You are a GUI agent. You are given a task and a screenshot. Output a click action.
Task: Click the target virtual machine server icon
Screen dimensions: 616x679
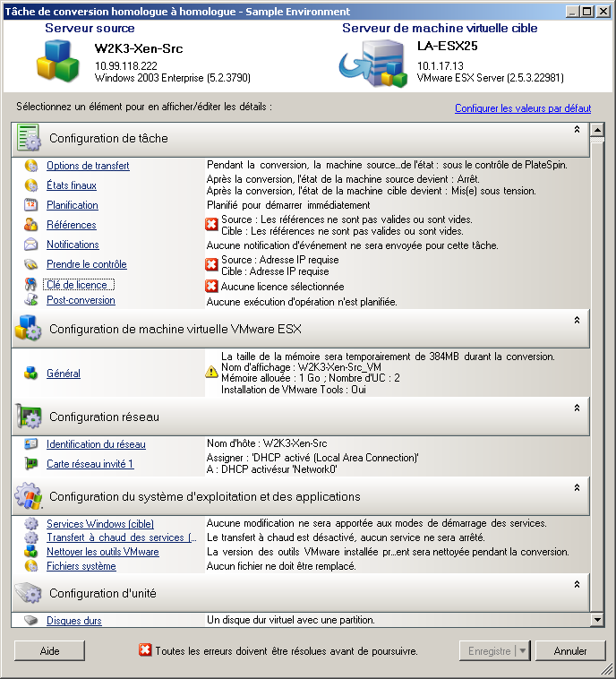[373, 64]
